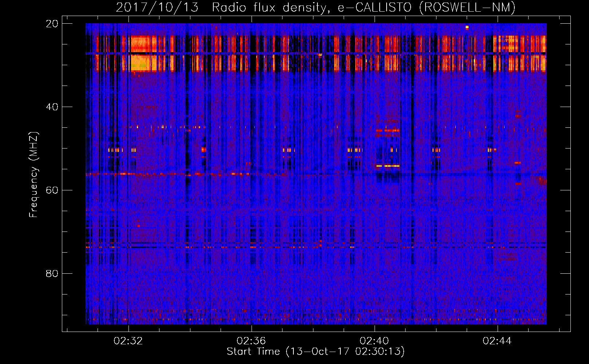
Task: Click the 40 MHz frequency tick label
Action: tap(52, 107)
